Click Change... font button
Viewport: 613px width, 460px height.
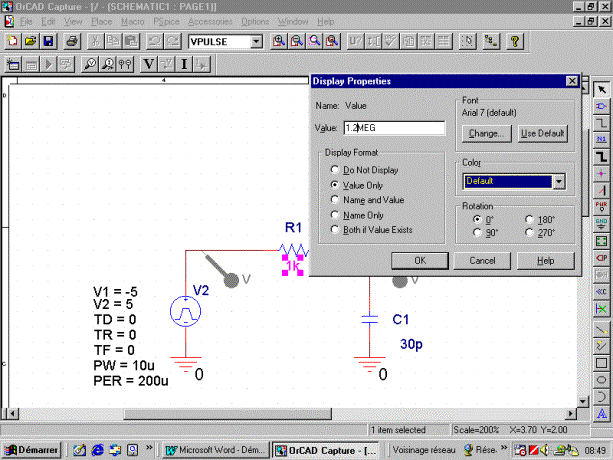tap(487, 134)
